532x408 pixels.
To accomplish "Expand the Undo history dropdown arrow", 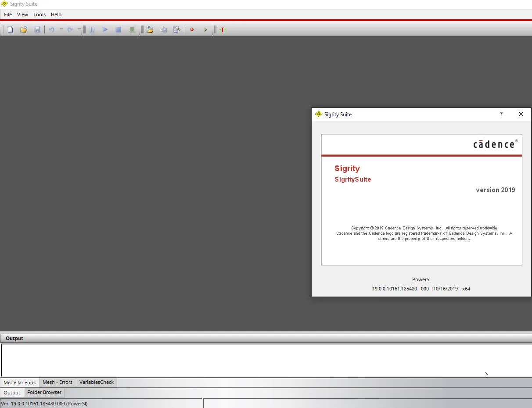I will (61, 29).
